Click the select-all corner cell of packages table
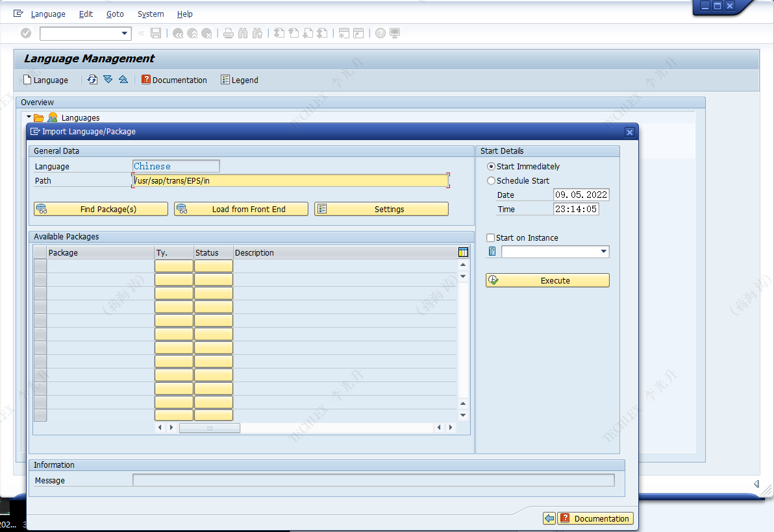This screenshot has height=532, width=774. point(40,252)
